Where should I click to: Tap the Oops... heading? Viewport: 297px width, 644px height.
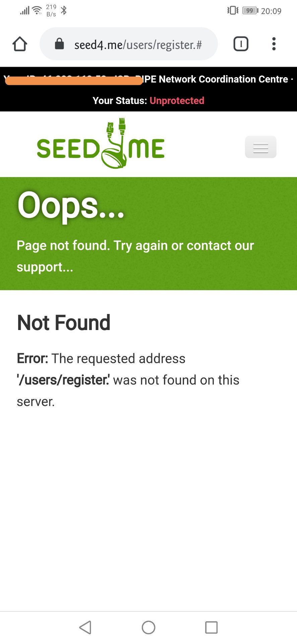tap(71, 205)
